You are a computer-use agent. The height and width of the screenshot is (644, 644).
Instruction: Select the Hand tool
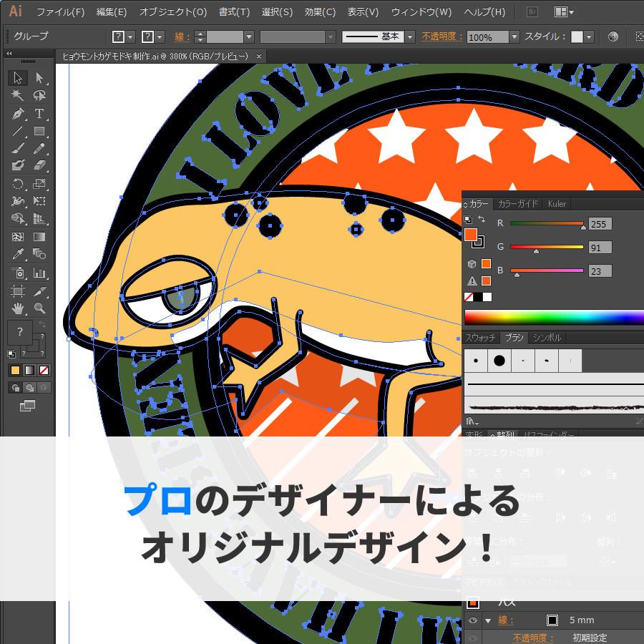[x=18, y=308]
